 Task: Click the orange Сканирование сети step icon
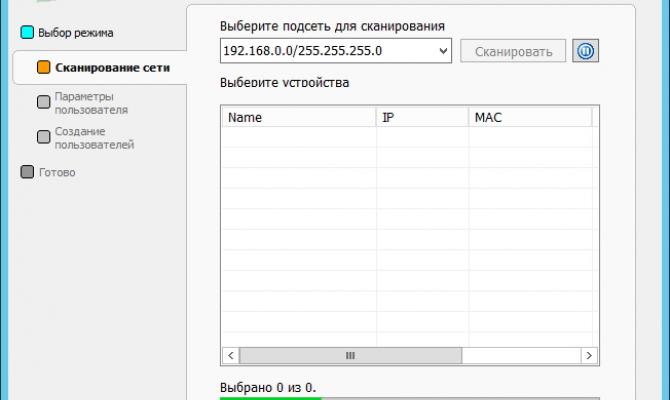(x=43, y=68)
